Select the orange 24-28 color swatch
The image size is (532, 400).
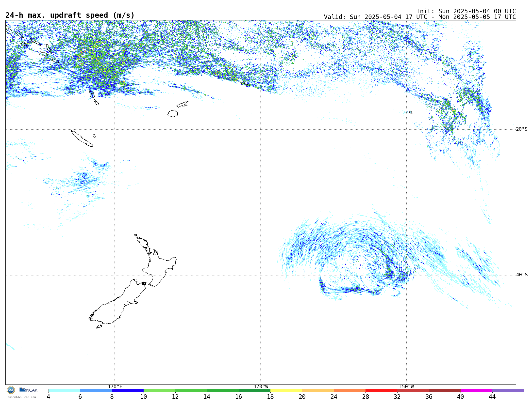[x=350, y=391]
